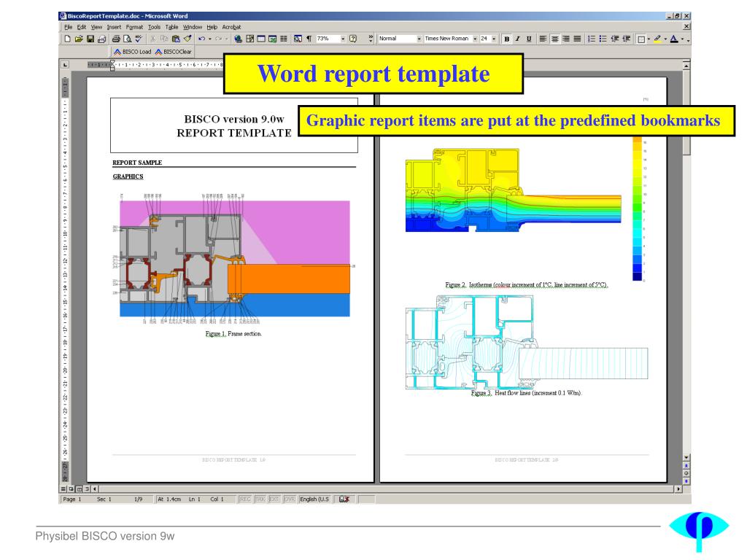747x560 pixels.
Task: Click the English (U.S language indicator
Action: point(314,499)
